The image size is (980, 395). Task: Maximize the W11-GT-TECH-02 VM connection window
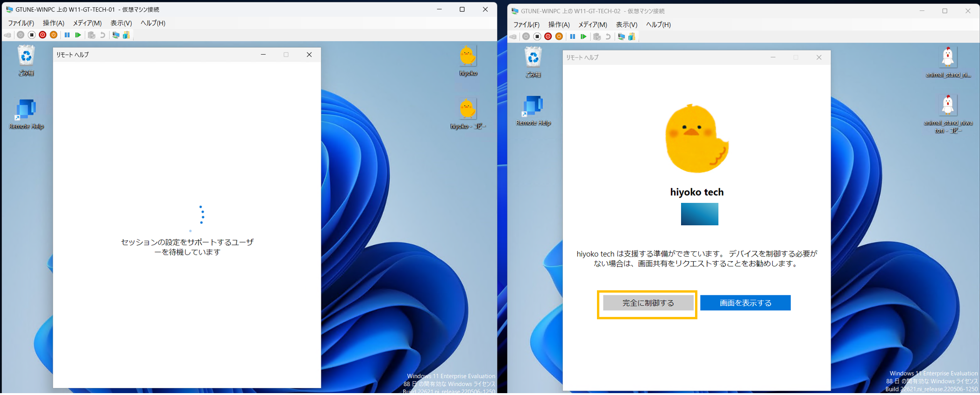click(x=944, y=11)
